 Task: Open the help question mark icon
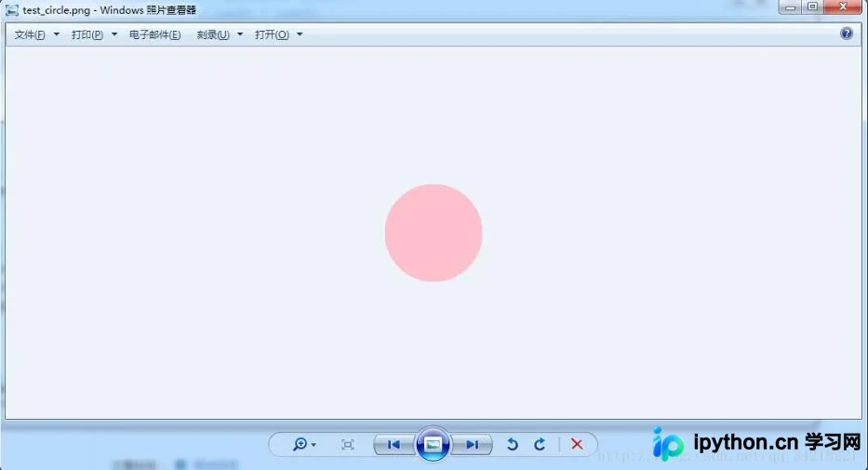point(847,34)
